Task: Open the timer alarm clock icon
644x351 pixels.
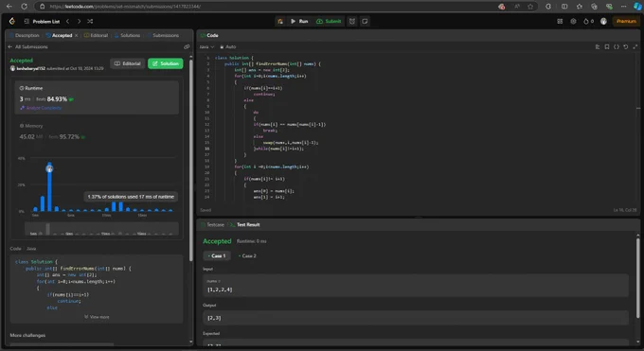Action: coord(352,22)
